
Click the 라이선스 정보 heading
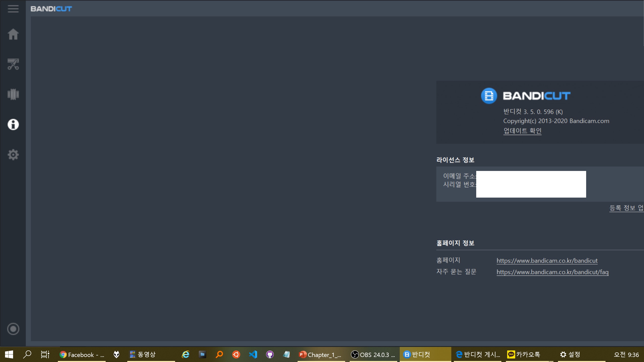tap(455, 160)
